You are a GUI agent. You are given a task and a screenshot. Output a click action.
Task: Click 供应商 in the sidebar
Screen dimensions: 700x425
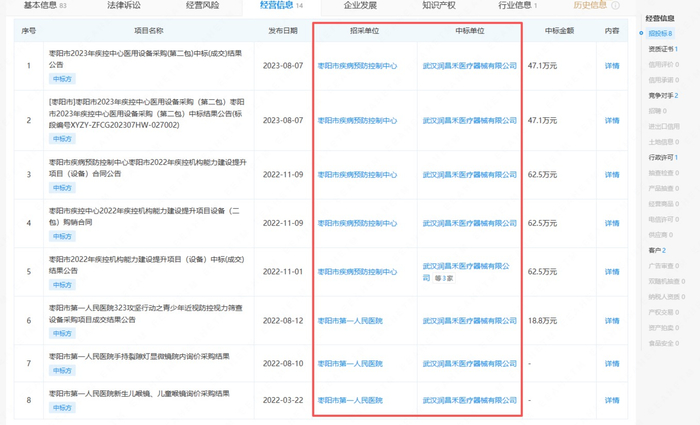click(x=661, y=235)
